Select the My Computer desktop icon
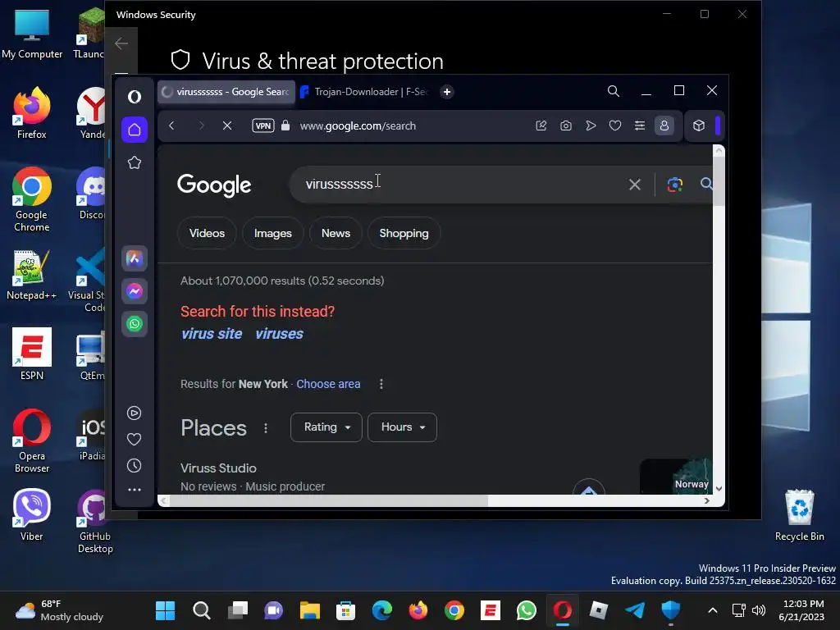840x630 pixels. [x=32, y=34]
